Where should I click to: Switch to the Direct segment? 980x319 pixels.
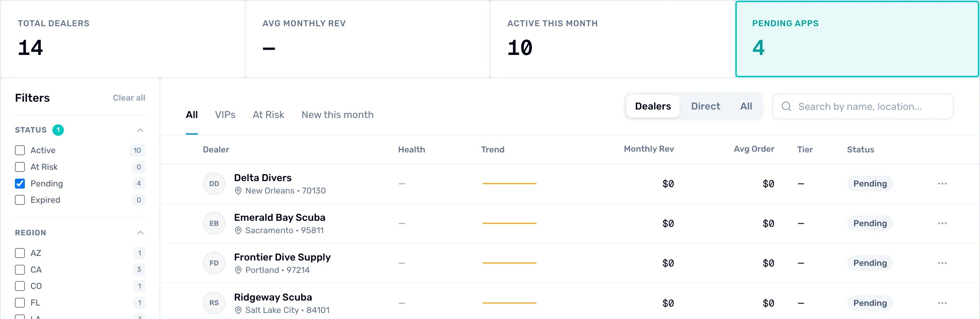pyautogui.click(x=705, y=106)
